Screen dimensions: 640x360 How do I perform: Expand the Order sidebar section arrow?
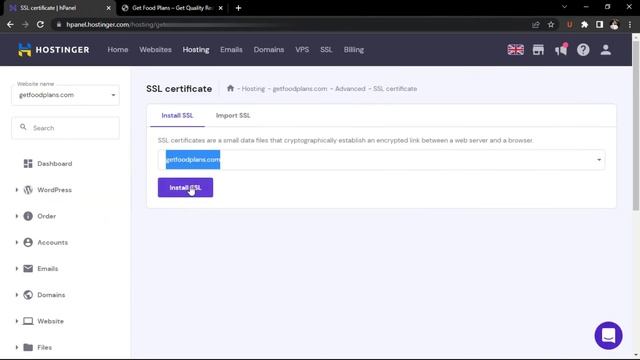[17, 216]
